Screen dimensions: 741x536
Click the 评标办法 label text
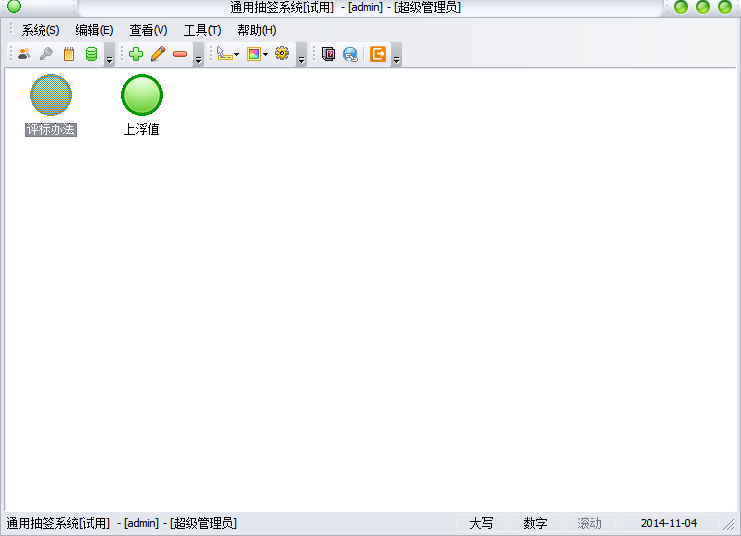51,130
